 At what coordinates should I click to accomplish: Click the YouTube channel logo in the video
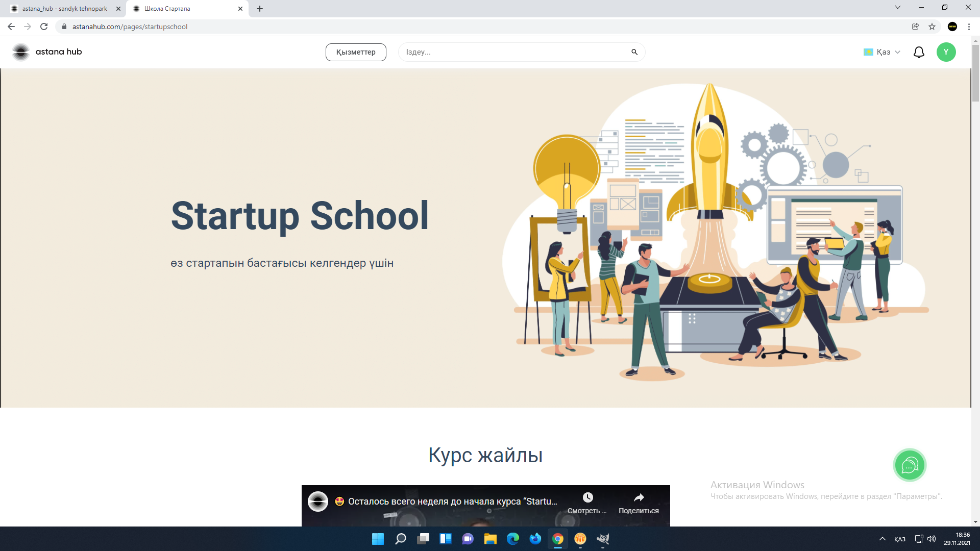[318, 502]
